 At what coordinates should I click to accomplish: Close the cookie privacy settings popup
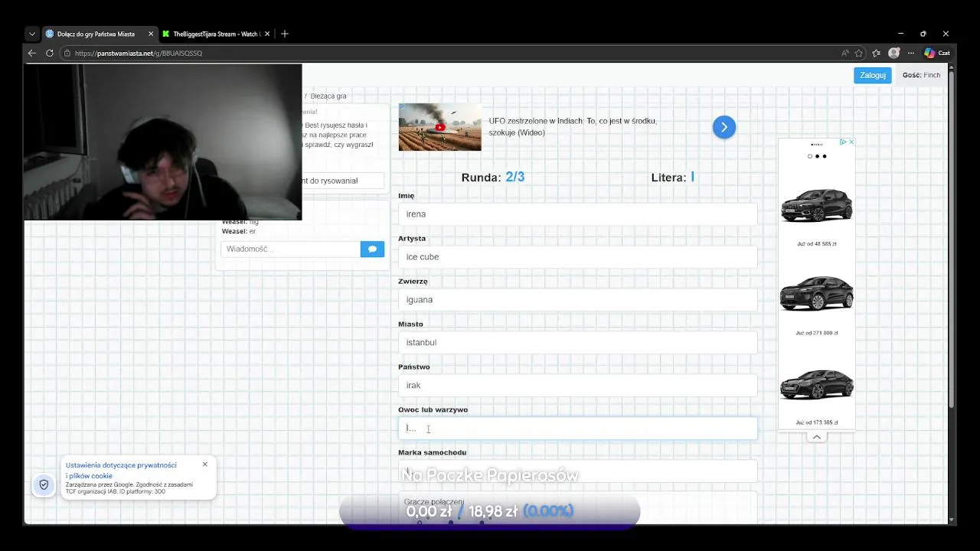(x=205, y=464)
